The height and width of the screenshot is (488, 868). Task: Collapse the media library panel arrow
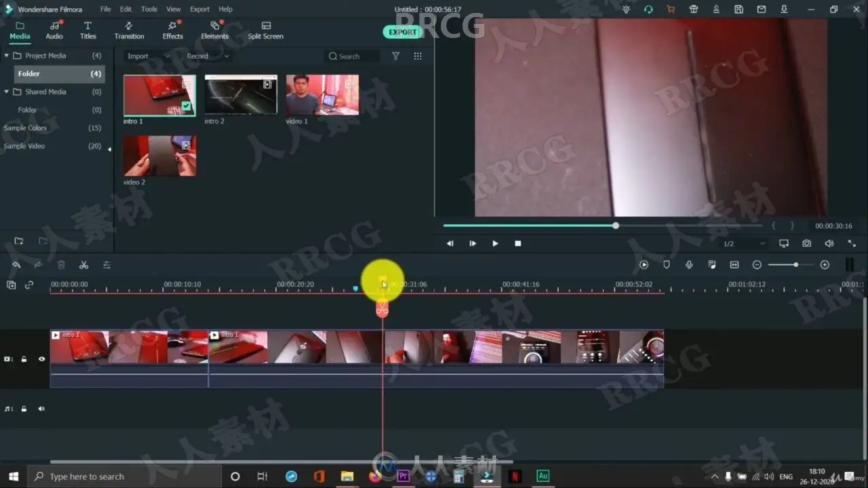(110, 148)
